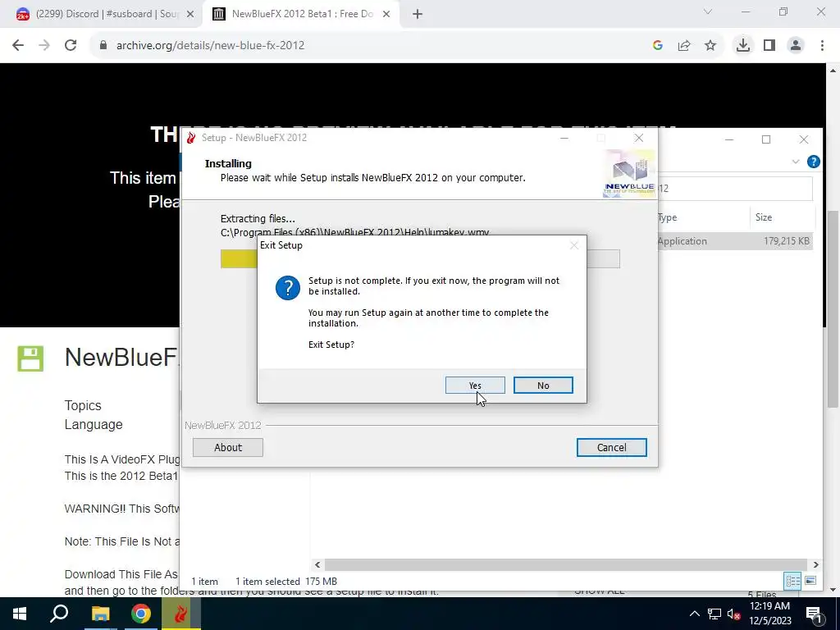Screen dimensions: 840x630
Task: Bookmark this page with the star
Action: coord(710,46)
